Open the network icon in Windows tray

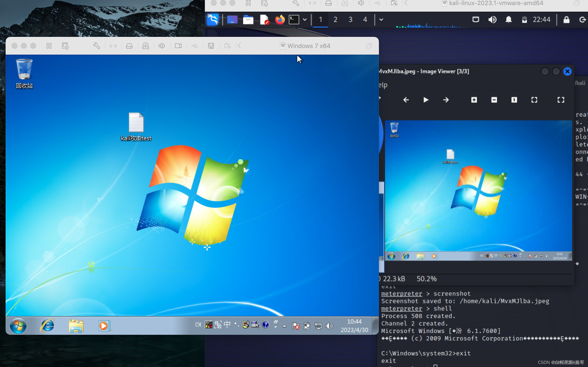point(318,326)
